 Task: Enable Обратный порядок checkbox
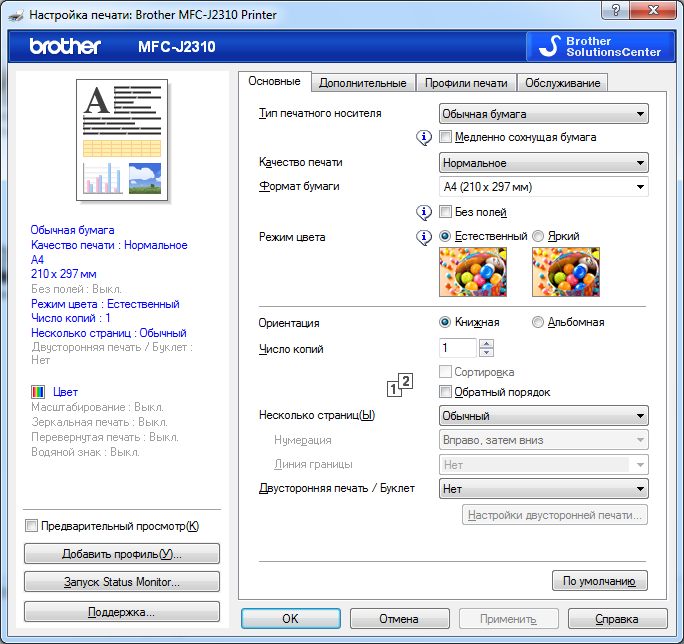point(445,391)
